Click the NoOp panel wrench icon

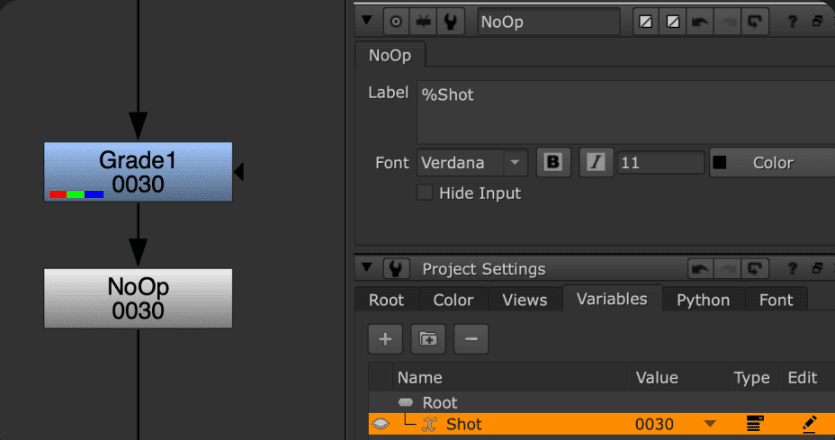click(451, 21)
